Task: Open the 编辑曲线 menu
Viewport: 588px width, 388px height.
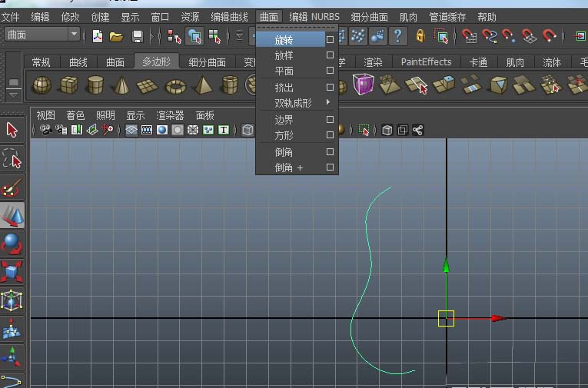Action: point(229,17)
